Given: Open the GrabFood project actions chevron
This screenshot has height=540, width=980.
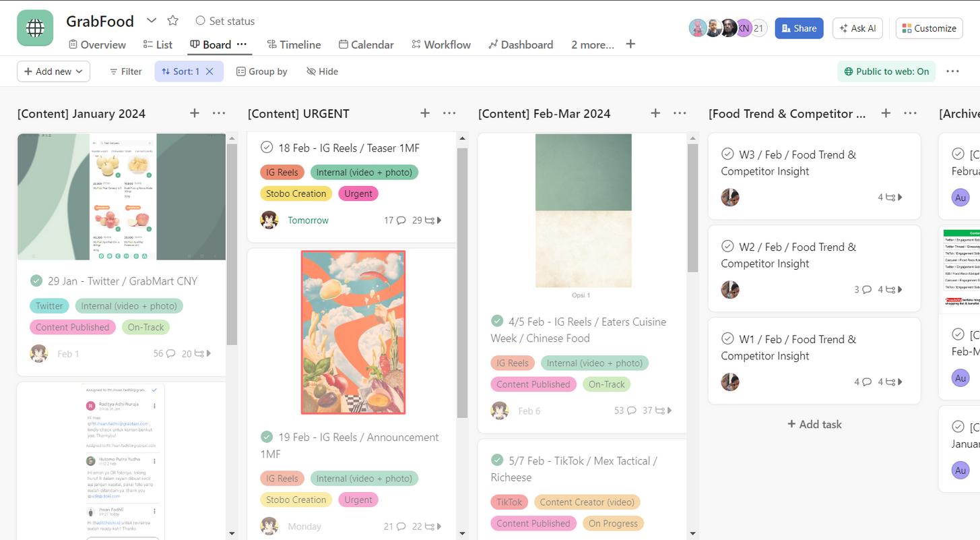Looking at the screenshot, I should point(152,20).
